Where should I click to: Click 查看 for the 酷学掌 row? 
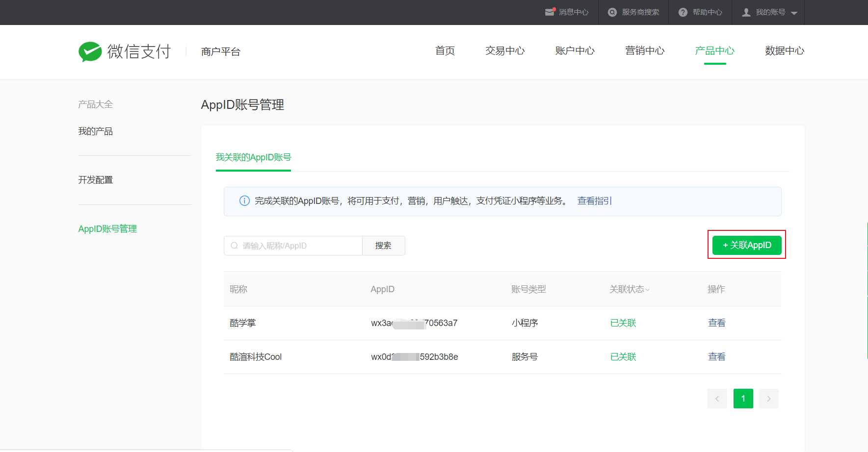(716, 323)
